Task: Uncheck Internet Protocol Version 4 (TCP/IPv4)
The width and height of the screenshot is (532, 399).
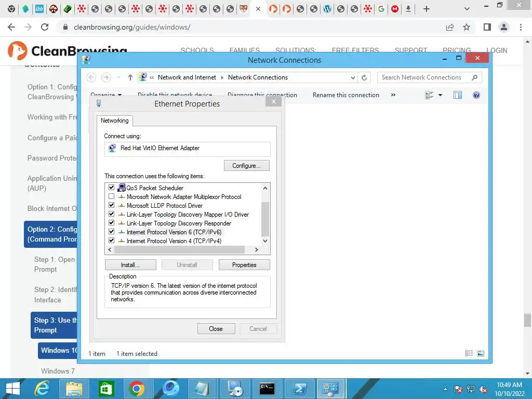Action: point(111,240)
